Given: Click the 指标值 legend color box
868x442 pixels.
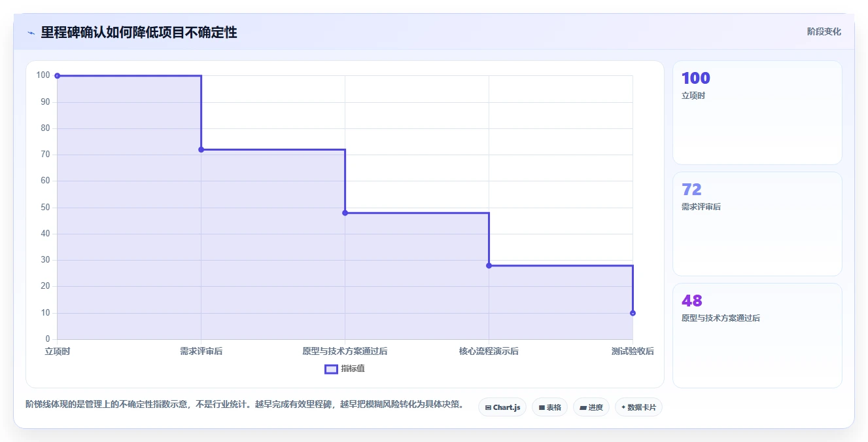Looking at the screenshot, I should pyautogui.click(x=331, y=369).
